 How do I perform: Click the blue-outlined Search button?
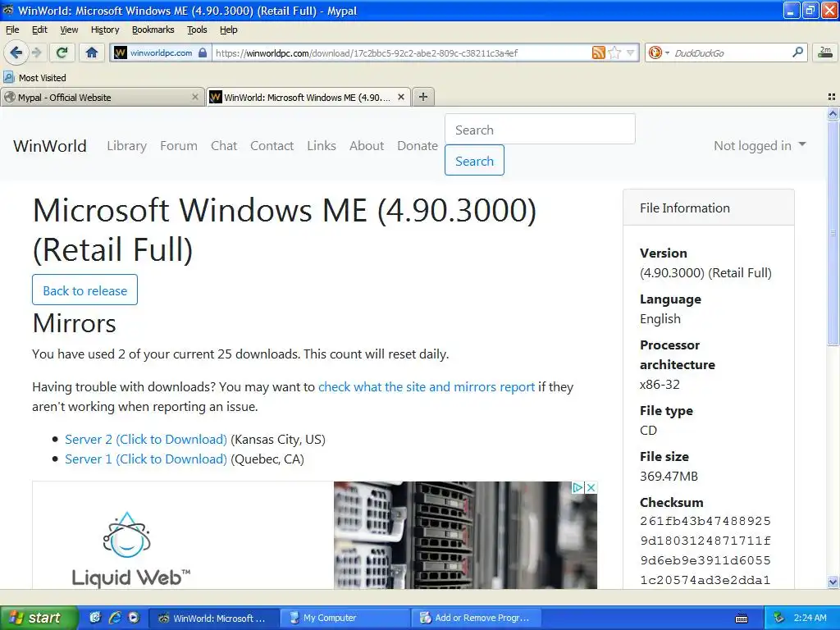click(x=474, y=160)
